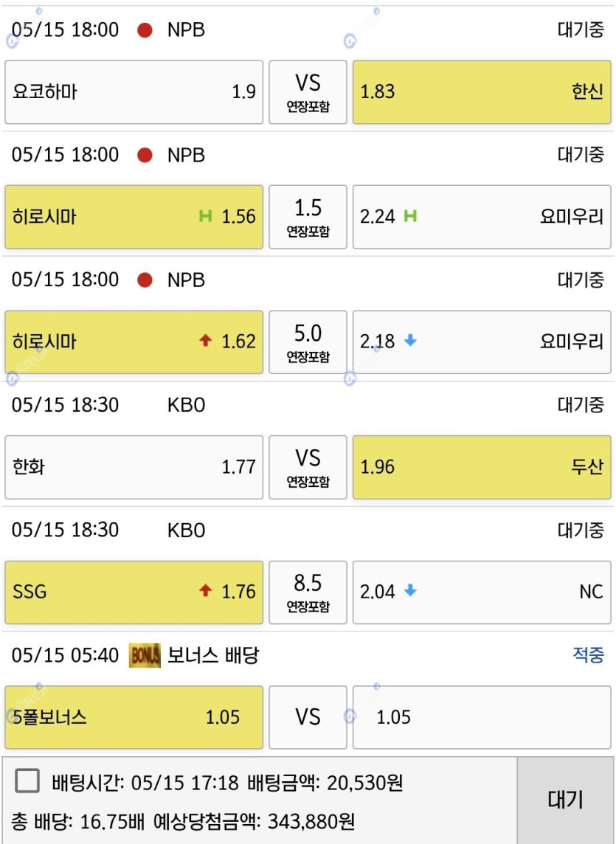This screenshot has width=616, height=844.
Task: Select 히로시마 at 1.62 odds
Action: point(134,342)
